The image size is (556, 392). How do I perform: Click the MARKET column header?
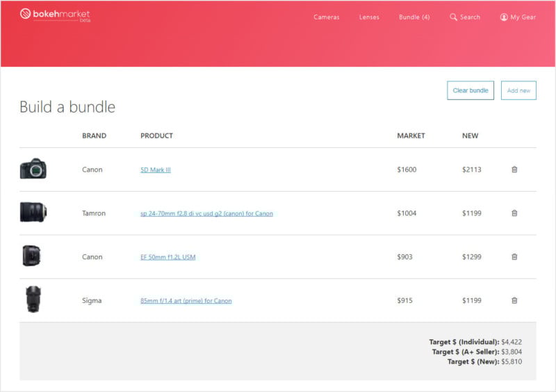(x=411, y=136)
